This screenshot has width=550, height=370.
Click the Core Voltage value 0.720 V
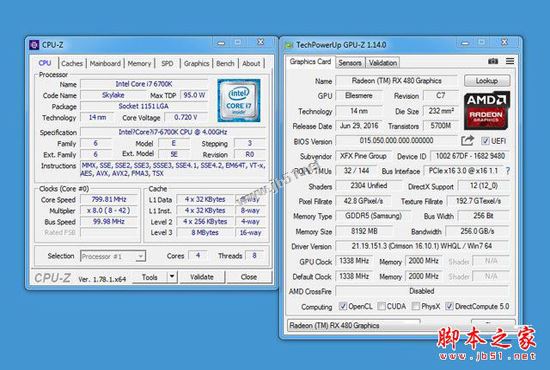click(186, 117)
